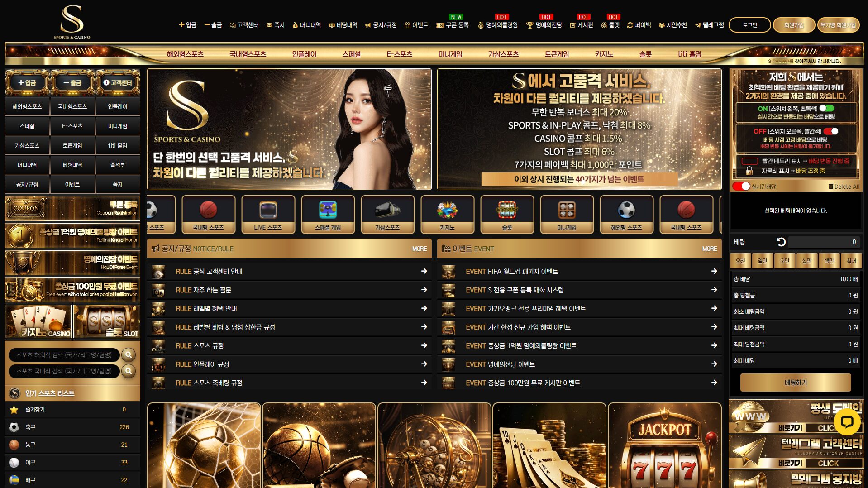Image resolution: width=868 pixels, height=488 pixels.
Task: Toggle the 실시간배당 switch
Action: (x=741, y=187)
